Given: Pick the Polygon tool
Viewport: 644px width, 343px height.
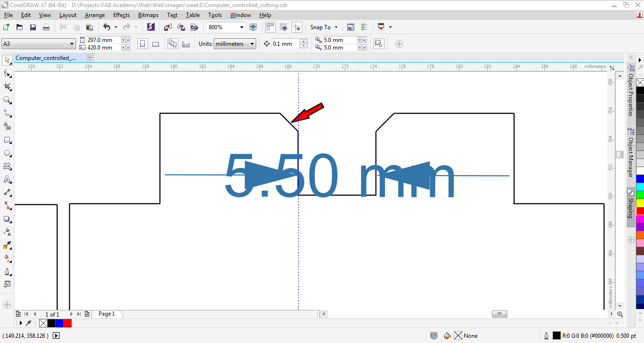Looking at the screenshot, I should coord(8,167).
